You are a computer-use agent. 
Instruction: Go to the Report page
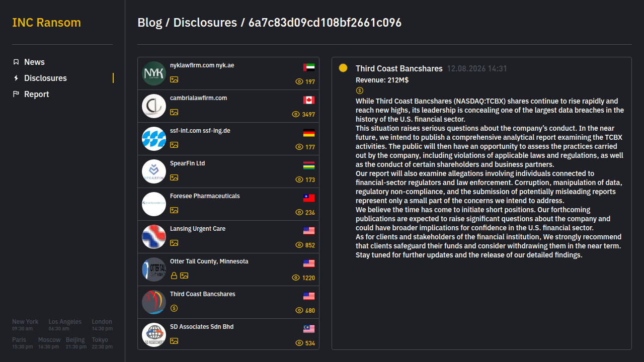click(x=36, y=94)
